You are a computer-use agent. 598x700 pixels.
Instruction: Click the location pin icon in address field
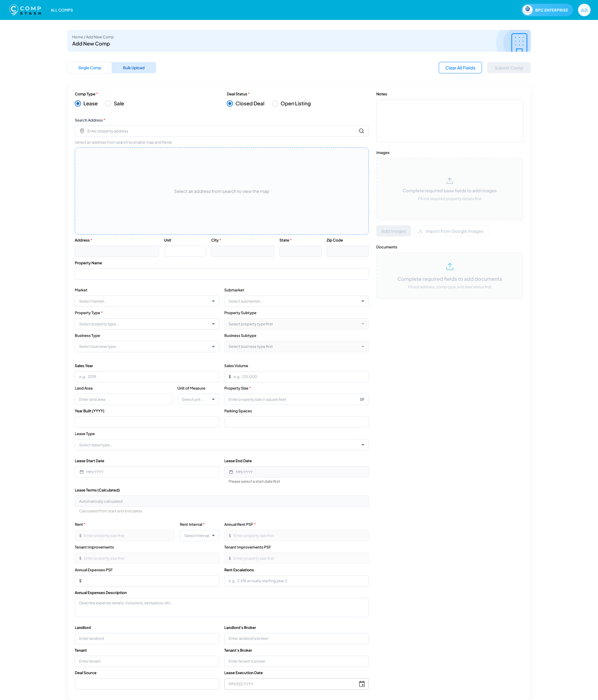82,131
